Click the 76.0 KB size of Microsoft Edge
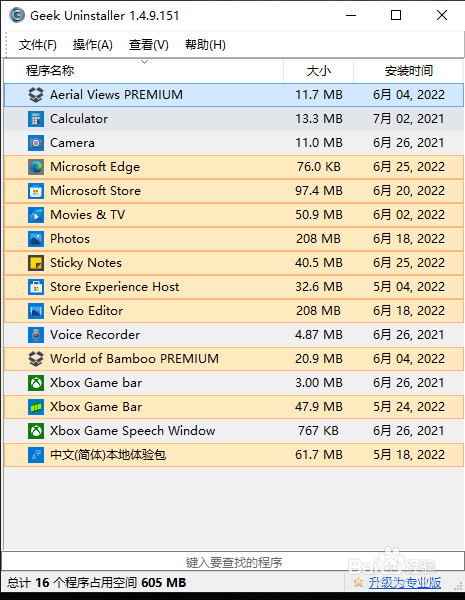The width and height of the screenshot is (465, 600). [318, 167]
